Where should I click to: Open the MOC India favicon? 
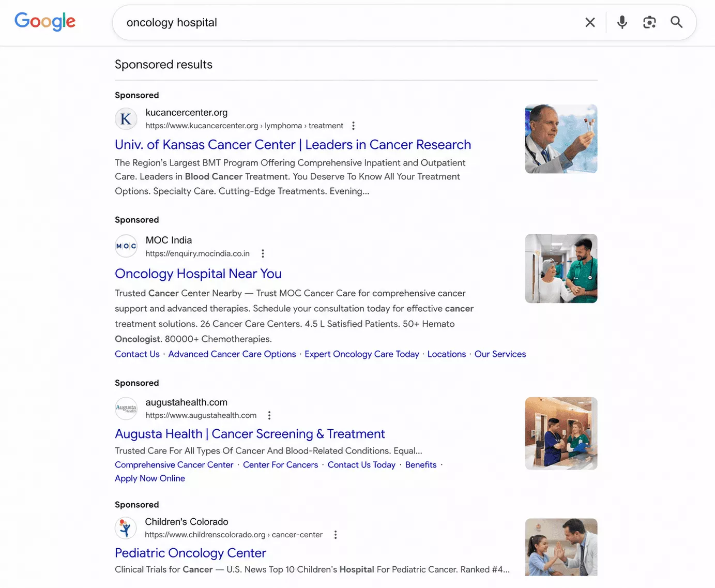click(x=126, y=246)
